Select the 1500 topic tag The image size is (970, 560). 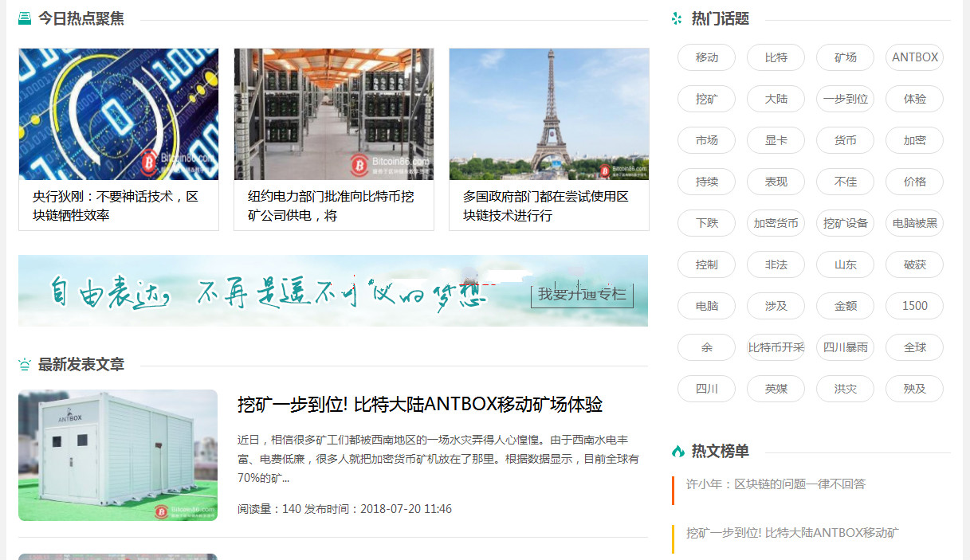(914, 306)
